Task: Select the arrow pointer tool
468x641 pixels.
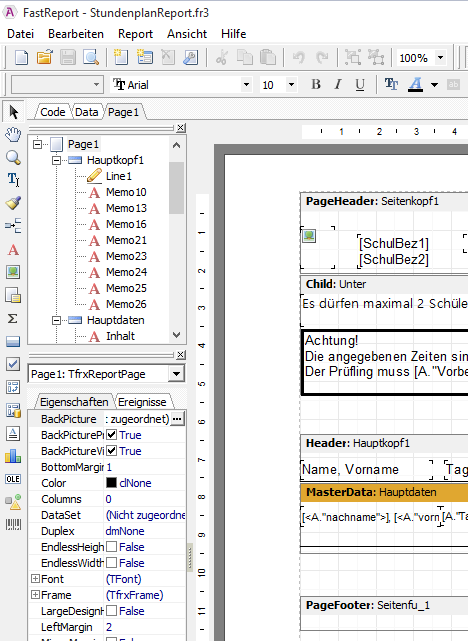Action: pyautogui.click(x=13, y=112)
